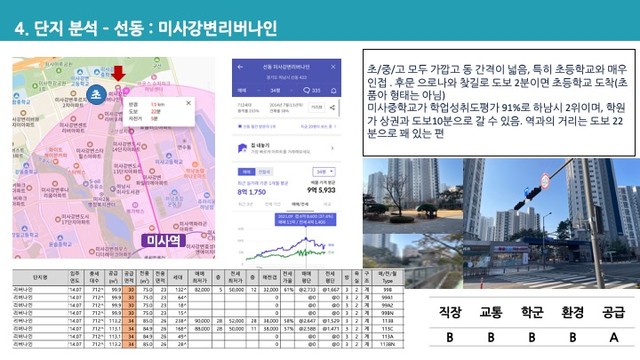Click the 52,000 jeonse price cell
The image size is (640, 360).
(235, 321)
